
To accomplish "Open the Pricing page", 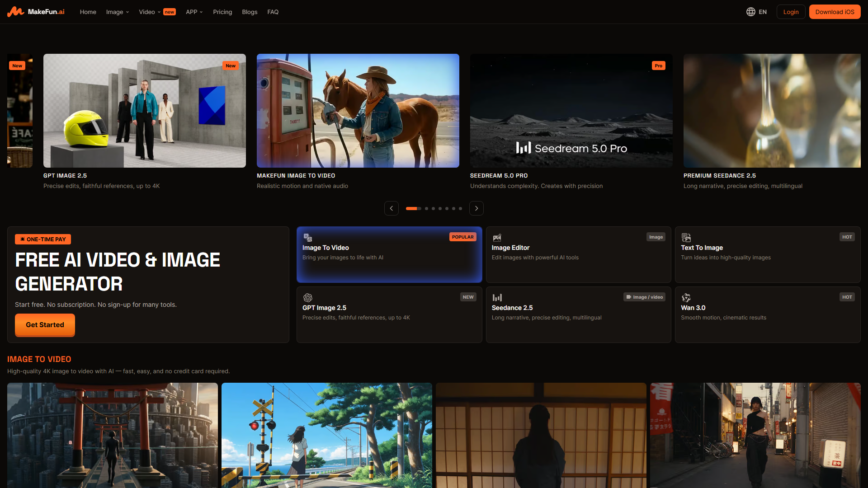I will pyautogui.click(x=222, y=12).
